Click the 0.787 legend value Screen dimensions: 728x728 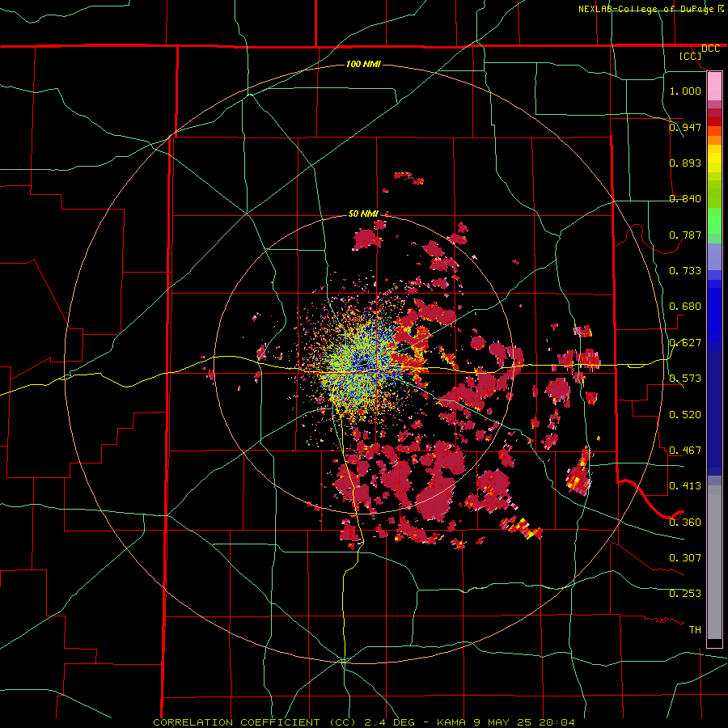point(685,235)
